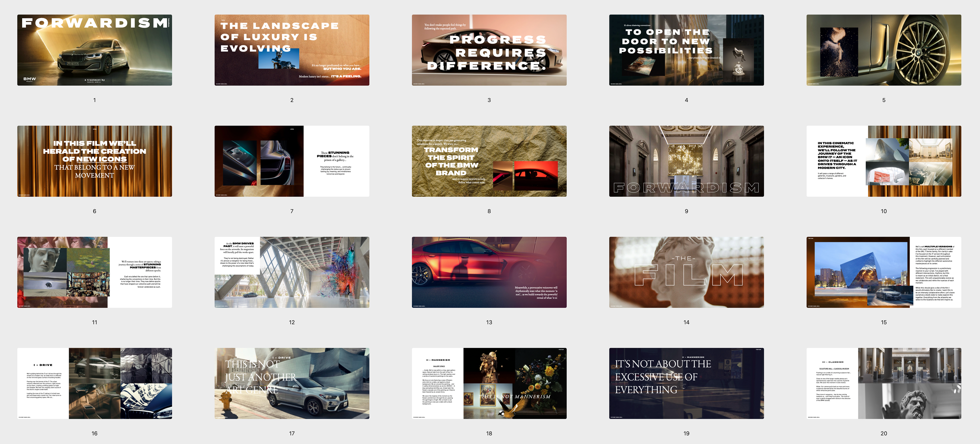Select the FORWARDISM title slide 1
The image size is (980, 444).
[94, 50]
